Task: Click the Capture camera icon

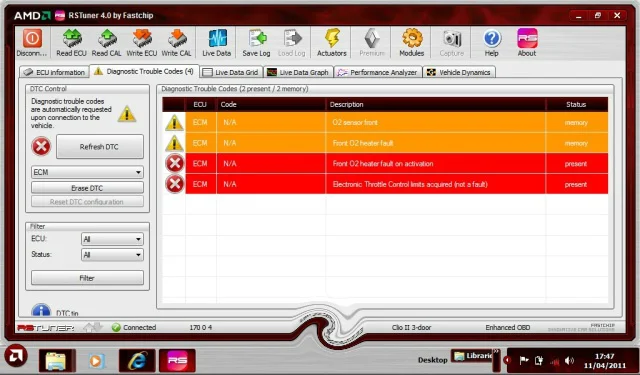Action: pyautogui.click(x=451, y=39)
